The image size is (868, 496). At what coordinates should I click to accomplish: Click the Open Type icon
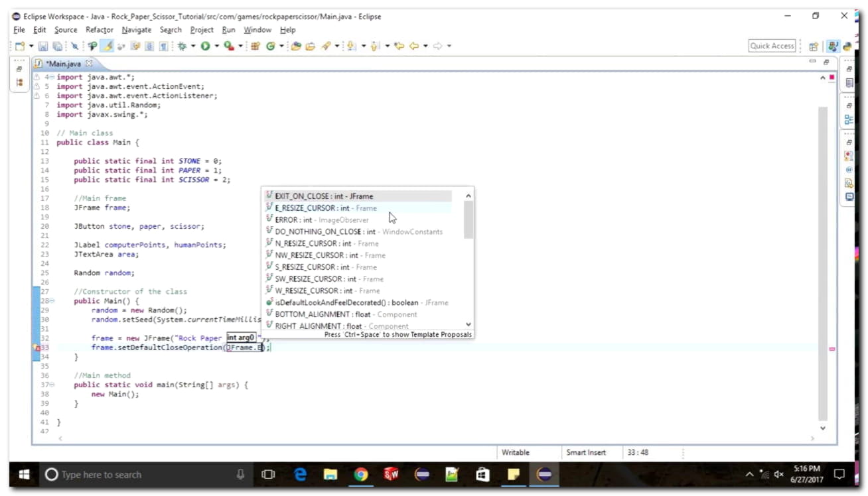[x=296, y=46]
